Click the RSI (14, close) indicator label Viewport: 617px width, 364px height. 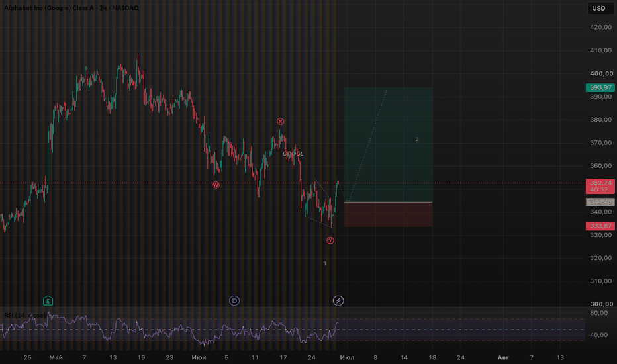pos(24,315)
